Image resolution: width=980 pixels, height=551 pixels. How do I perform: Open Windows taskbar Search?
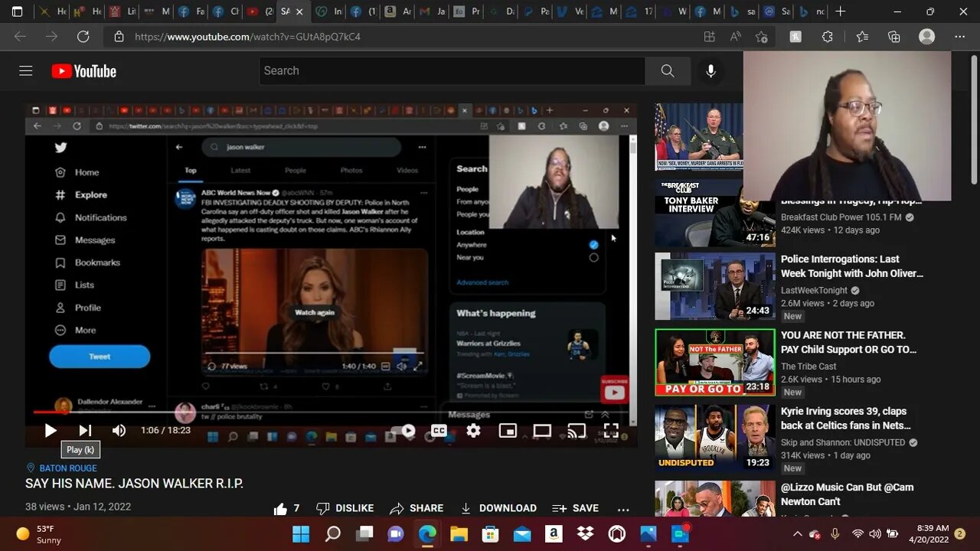333,533
